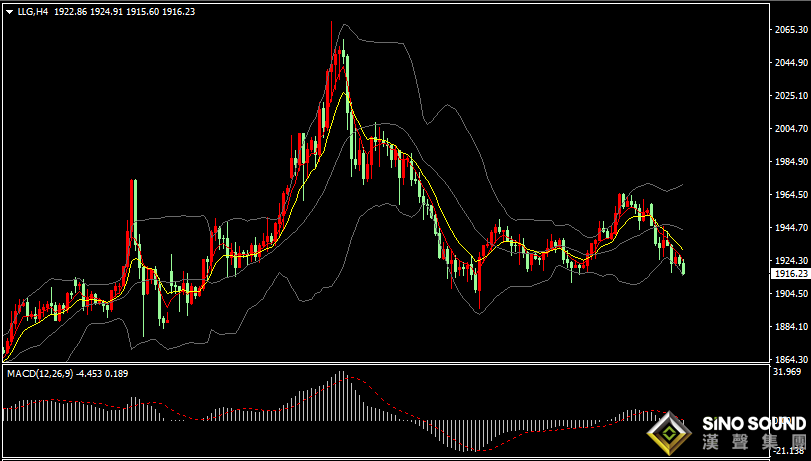
Task: Click the open value 1922.86 in header
Action: click(70, 11)
